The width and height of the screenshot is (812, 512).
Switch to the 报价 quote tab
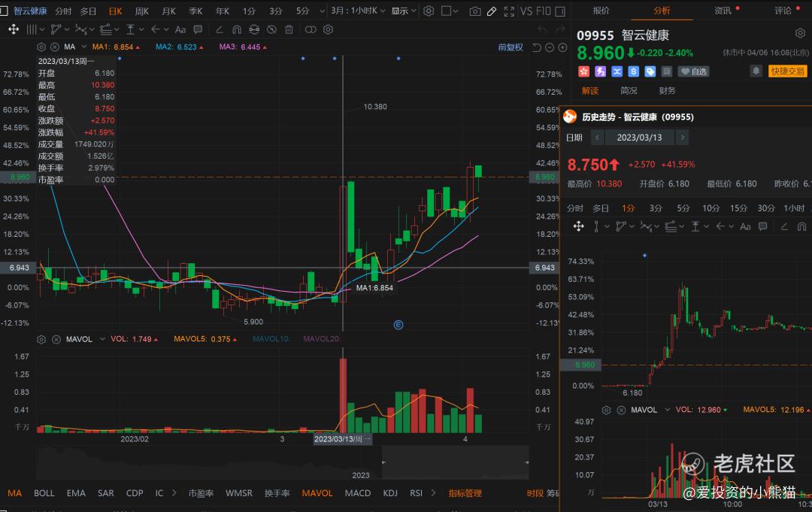pos(601,11)
